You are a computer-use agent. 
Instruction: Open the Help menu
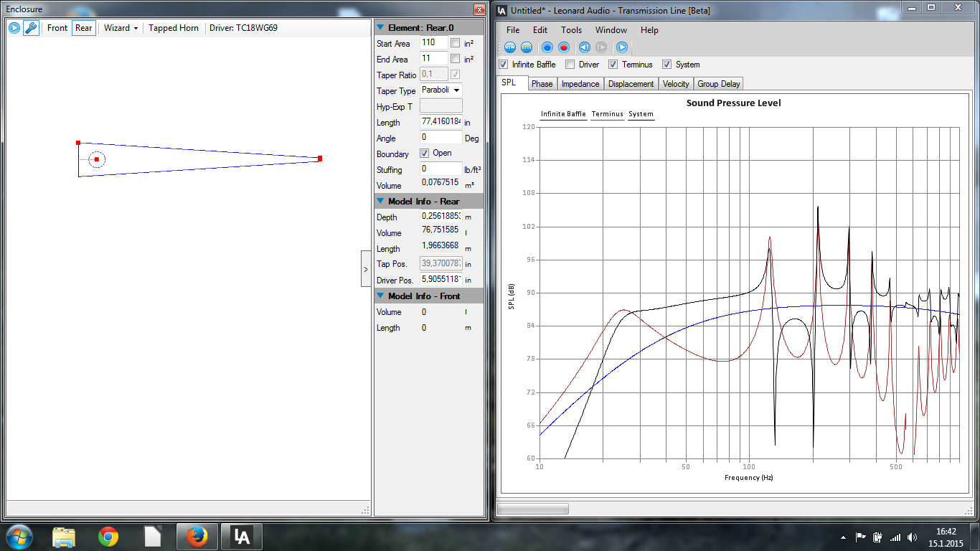[649, 30]
